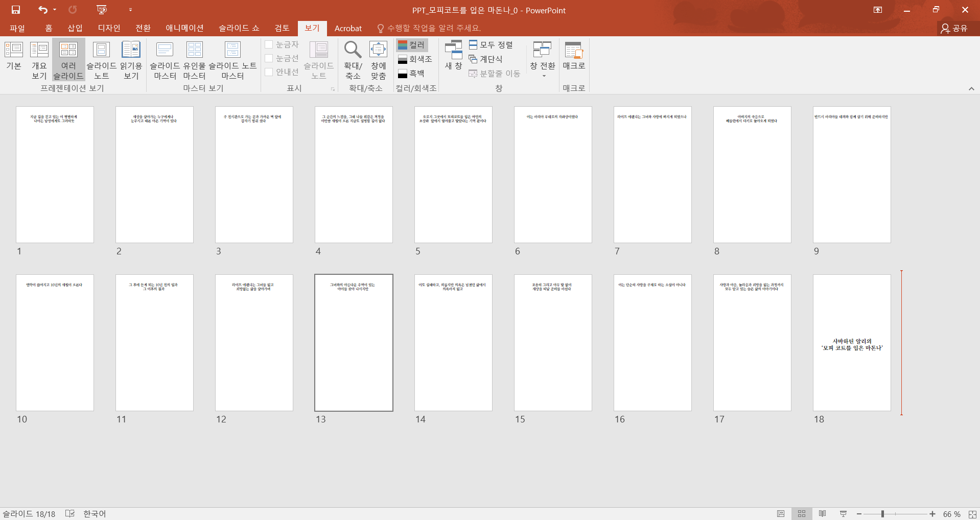This screenshot has height=520, width=980.
Task: Click the Undo arrow icon
Action: point(43,10)
